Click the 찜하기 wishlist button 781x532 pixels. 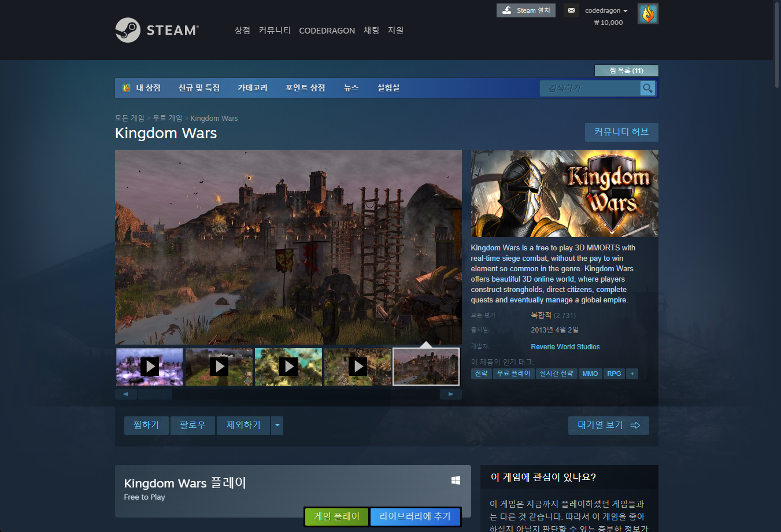[x=146, y=425]
